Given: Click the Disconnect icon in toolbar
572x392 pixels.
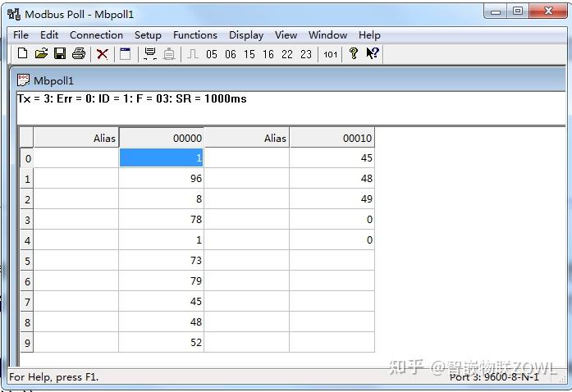Looking at the screenshot, I should (168, 54).
